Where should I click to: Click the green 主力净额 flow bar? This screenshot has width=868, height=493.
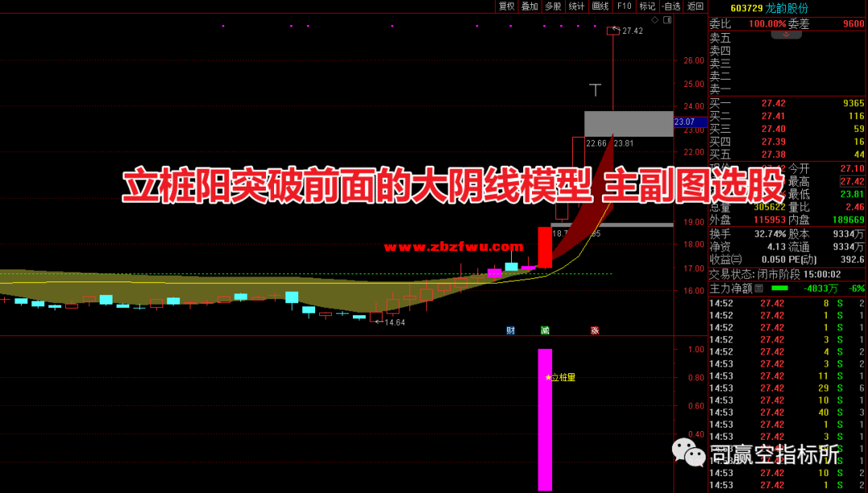[780, 288]
